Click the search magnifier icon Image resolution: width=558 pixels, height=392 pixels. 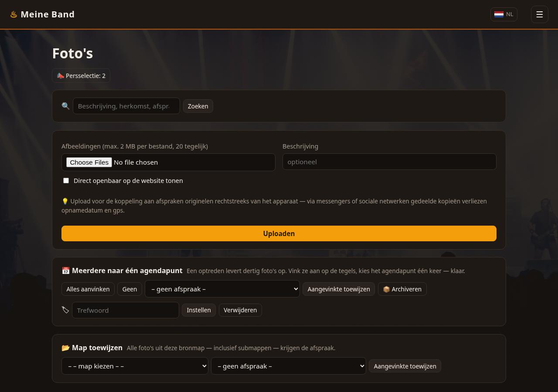point(65,106)
